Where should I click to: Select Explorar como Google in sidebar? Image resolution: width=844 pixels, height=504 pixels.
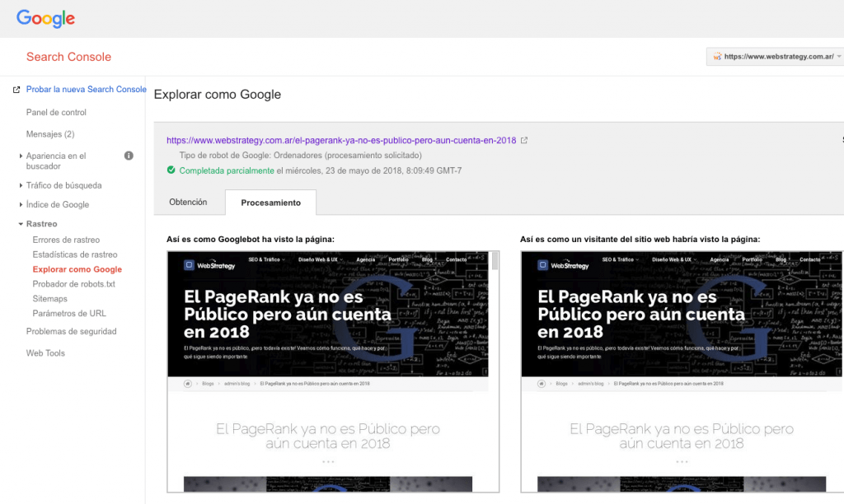coord(77,269)
